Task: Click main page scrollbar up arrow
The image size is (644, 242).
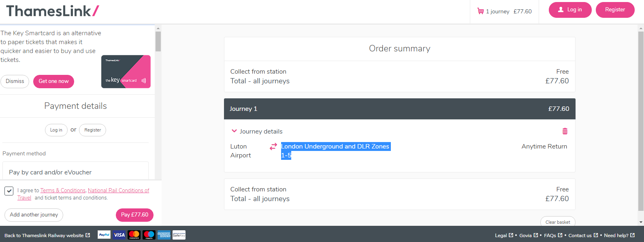Action: click(x=641, y=28)
